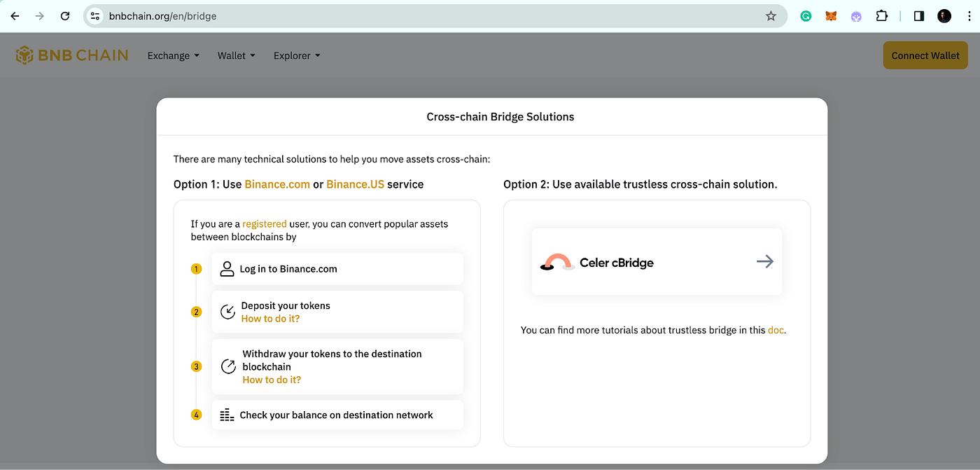Viewport: 980px width, 470px height.
Task: Open the MetaMask fox extension
Action: tap(831, 16)
